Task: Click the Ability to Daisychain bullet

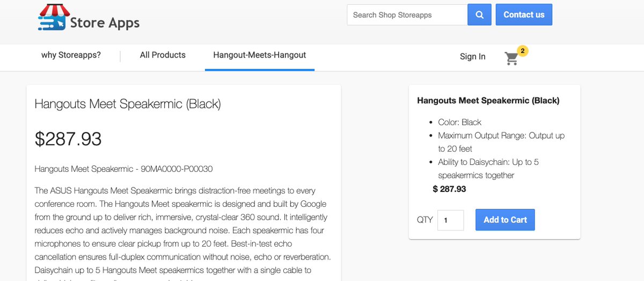Action: tap(488, 169)
